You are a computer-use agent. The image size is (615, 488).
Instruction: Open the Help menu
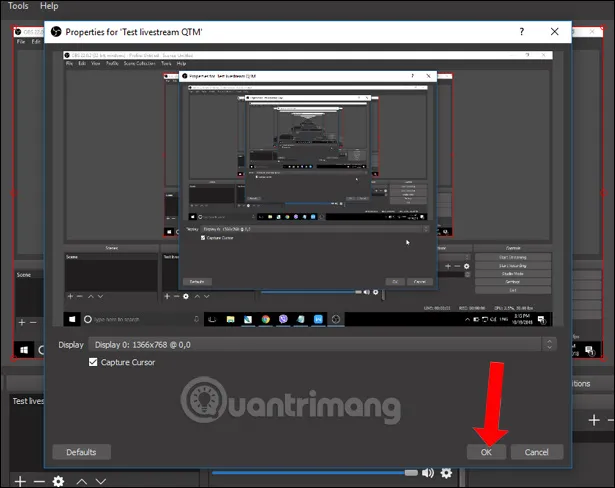point(49,6)
